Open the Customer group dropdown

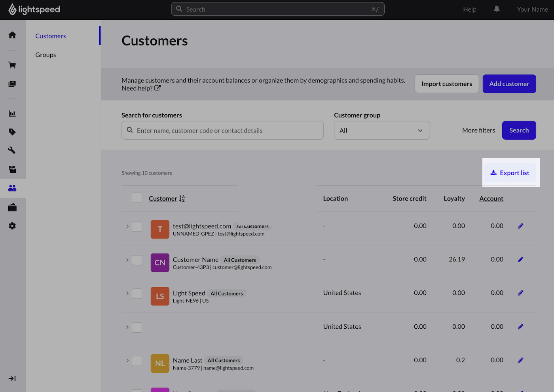(381, 131)
